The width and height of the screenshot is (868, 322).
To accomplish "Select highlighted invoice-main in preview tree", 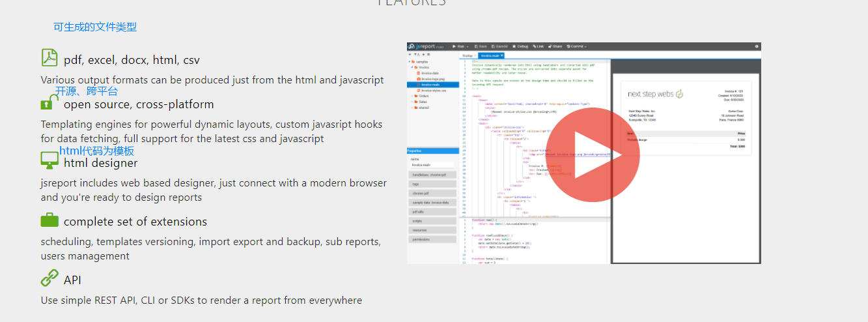I will (x=433, y=85).
